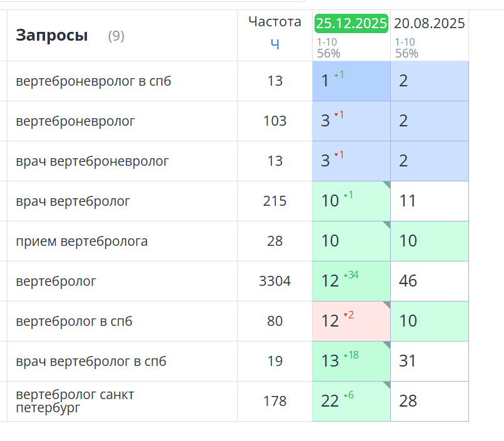Click corner marker in 'вертебролог' position 12 cell
Screen dimensions: 504x441
tap(387, 265)
